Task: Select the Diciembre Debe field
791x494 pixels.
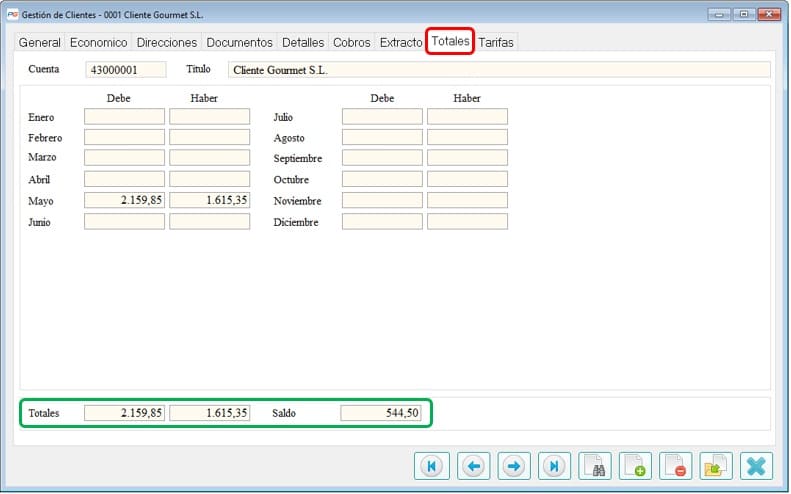Action: click(x=382, y=222)
